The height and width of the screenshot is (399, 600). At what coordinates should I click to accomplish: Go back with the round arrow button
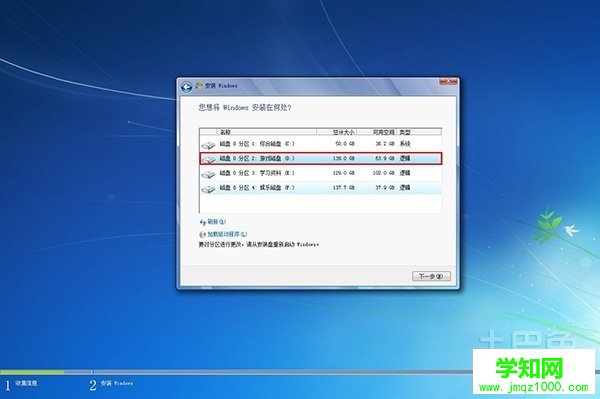point(186,87)
